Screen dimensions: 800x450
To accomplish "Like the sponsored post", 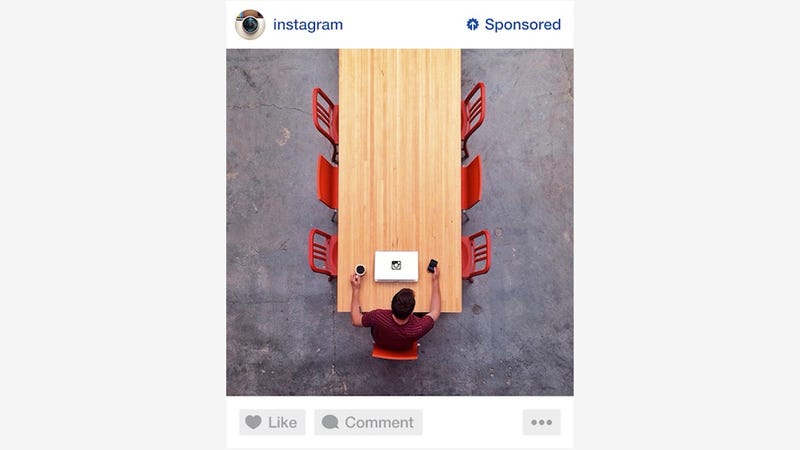I will coord(272,422).
